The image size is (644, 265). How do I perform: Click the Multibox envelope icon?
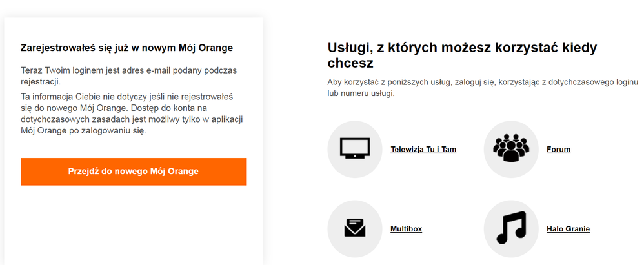354,228
